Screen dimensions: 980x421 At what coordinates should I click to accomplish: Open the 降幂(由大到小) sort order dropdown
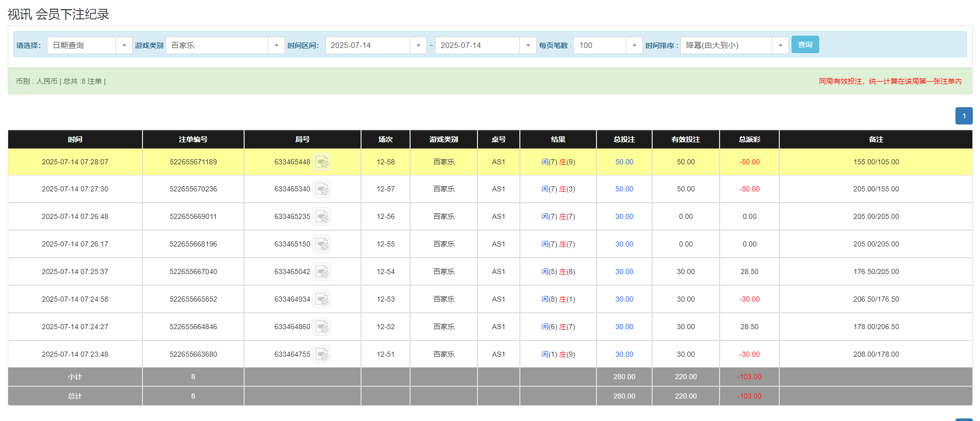tap(780, 45)
